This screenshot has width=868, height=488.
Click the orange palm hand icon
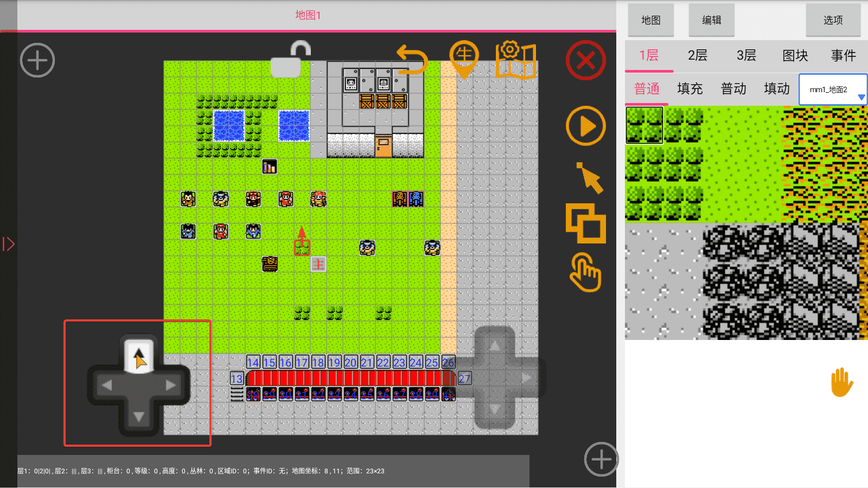pyautogui.click(x=841, y=382)
